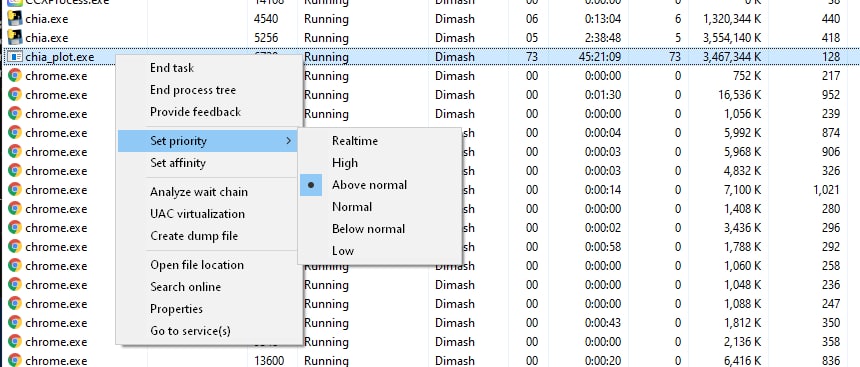
Task: Click the PID 5256 cell
Action: pos(266,38)
